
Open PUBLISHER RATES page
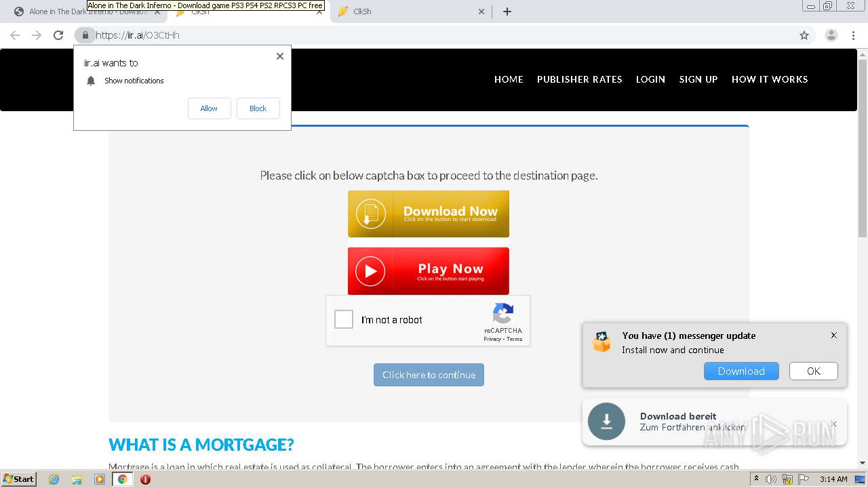[x=580, y=79]
